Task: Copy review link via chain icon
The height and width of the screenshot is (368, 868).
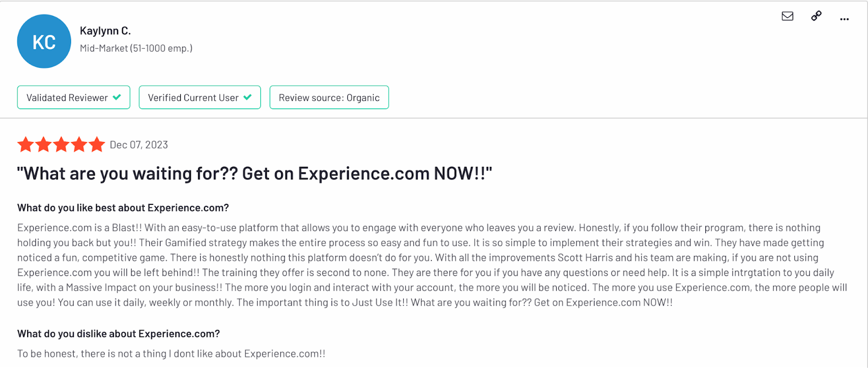Action: pos(816,16)
